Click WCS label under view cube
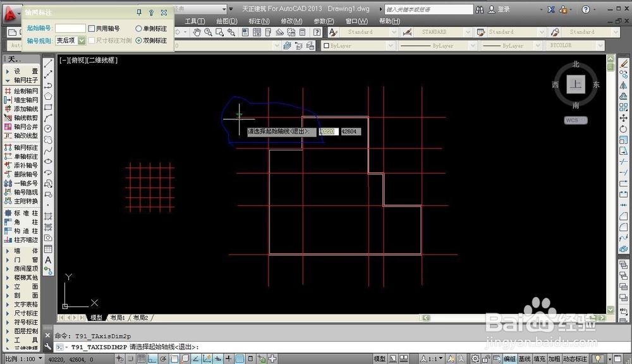Screen dimensions: 632x364 click(x=576, y=120)
